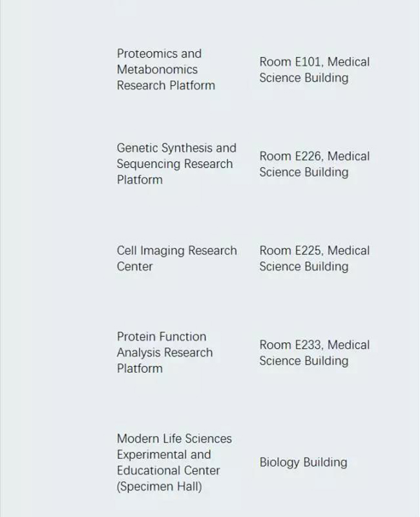
Task: Select the Room E226, Medical Science Building location
Action: [x=314, y=164]
